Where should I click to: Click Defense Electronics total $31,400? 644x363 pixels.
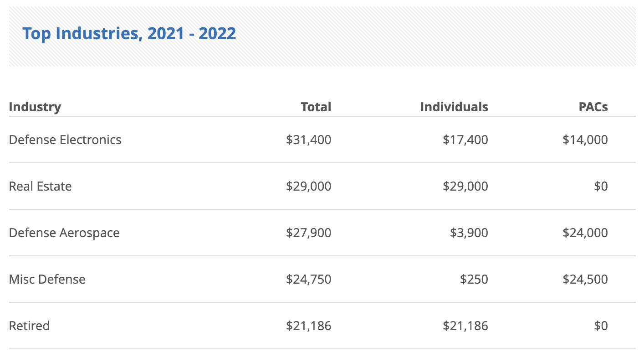308,140
